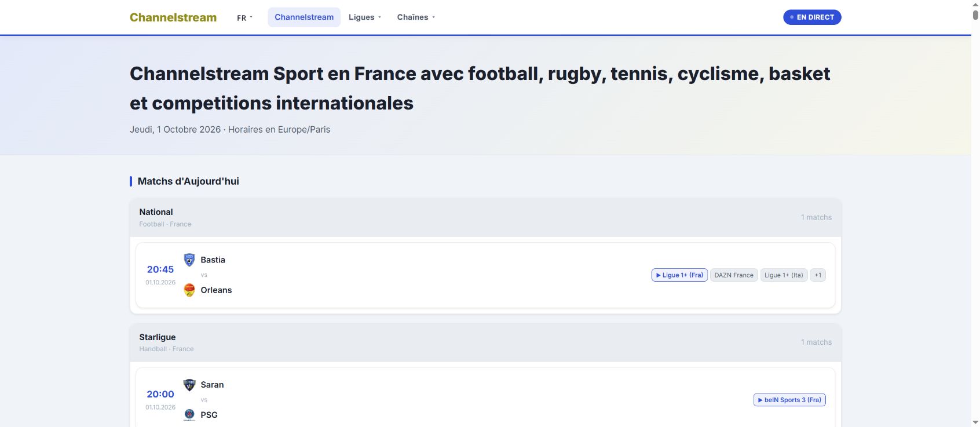Image resolution: width=980 pixels, height=427 pixels.
Task: Expand the Ligues dropdown menu
Action: coord(365,17)
